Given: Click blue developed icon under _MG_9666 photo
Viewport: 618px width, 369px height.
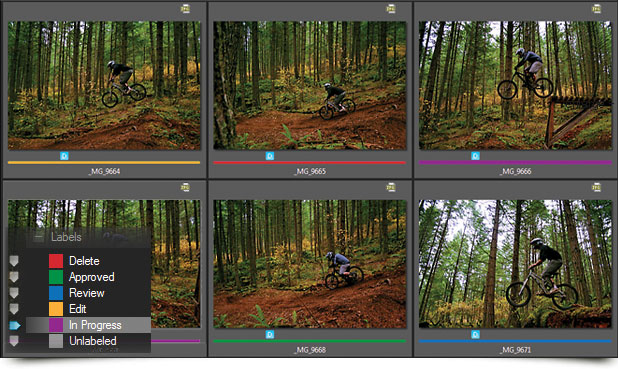Looking at the screenshot, I should pos(475,156).
